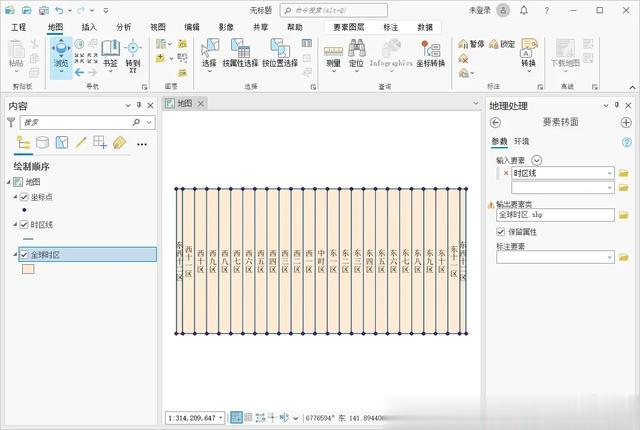Open the 时区线 input features dropdown
Image resolution: width=640 pixels, height=430 pixels.
tap(609, 173)
